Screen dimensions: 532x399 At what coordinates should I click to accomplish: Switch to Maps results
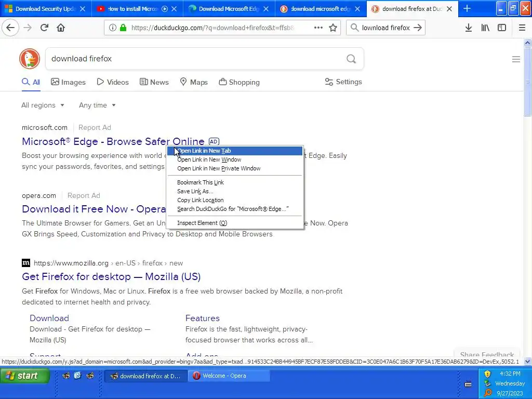tap(194, 82)
